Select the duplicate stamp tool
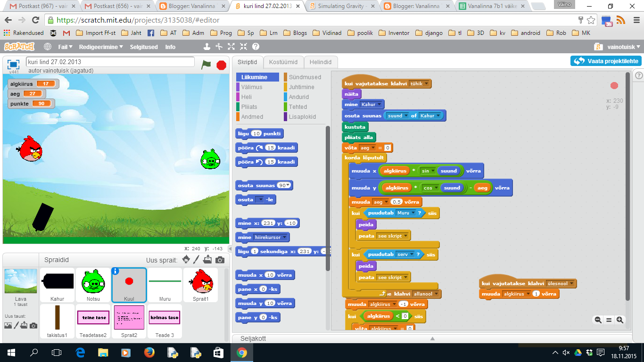644x362 pixels. tap(206, 47)
